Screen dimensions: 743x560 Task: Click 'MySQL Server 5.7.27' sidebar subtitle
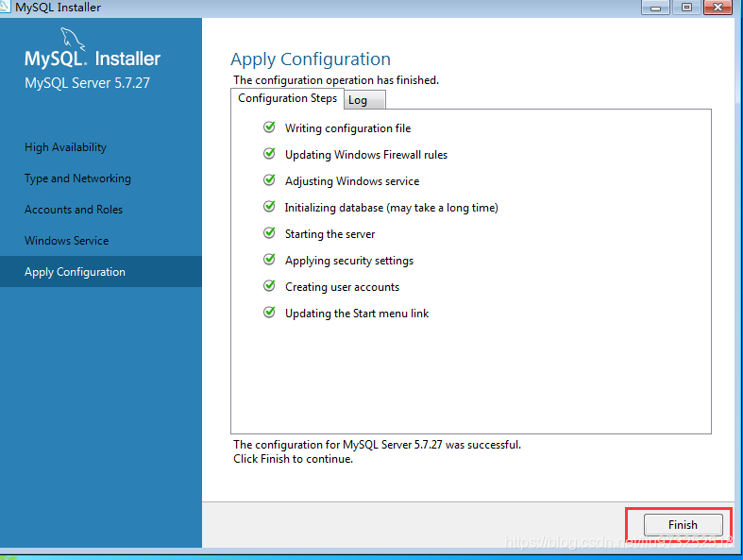point(87,83)
